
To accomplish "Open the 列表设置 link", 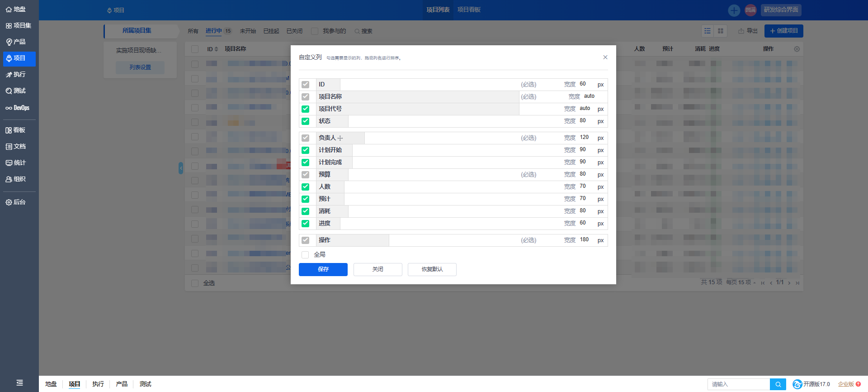I will [140, 67].
